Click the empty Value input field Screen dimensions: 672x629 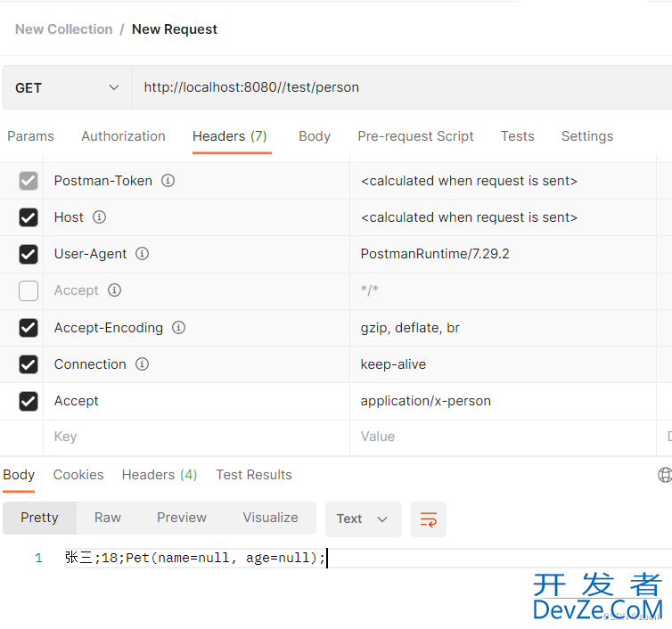point(504,437)
